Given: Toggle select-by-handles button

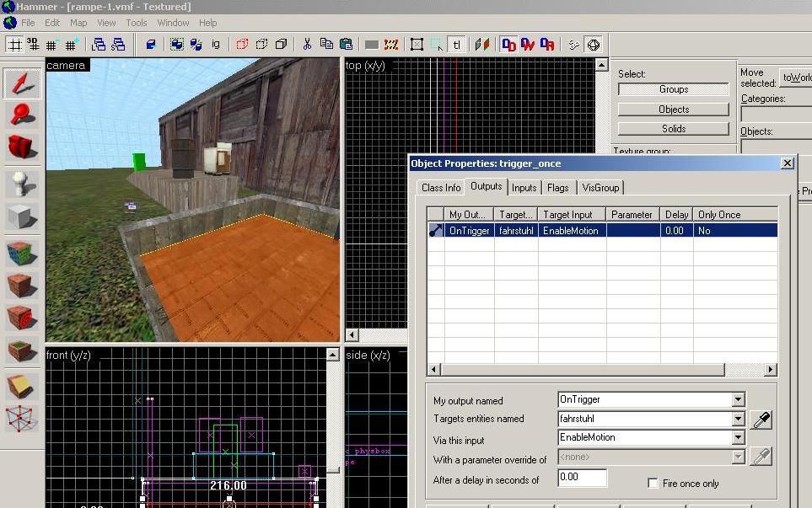Looking at the screenshot, I should (x=417, y=45).
